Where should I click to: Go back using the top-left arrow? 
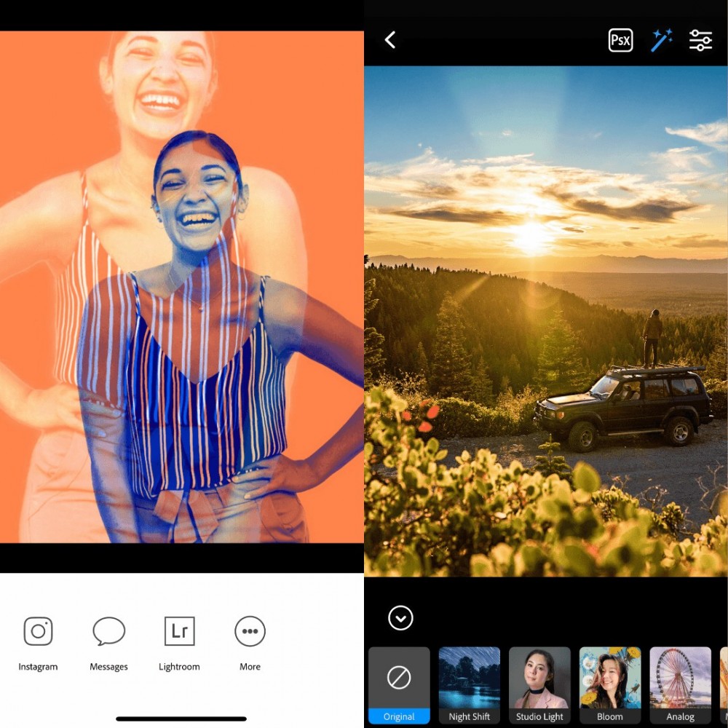point(390,40)
